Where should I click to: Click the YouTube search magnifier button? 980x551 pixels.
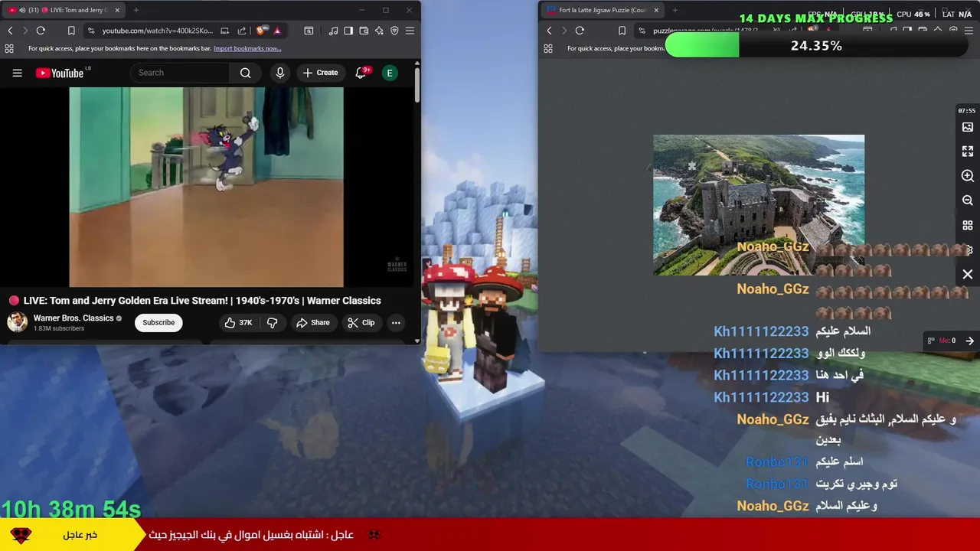click(245, 73)
